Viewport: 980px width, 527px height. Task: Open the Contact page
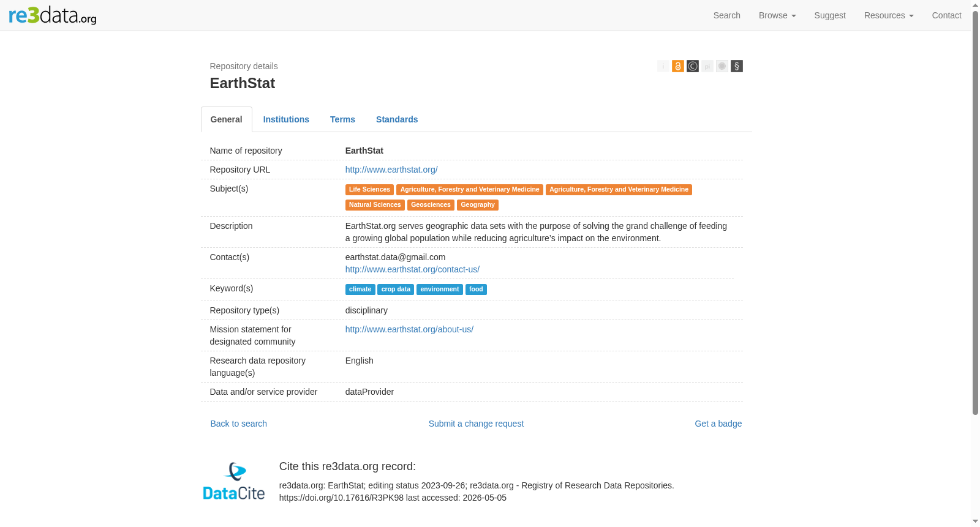coord(947,15)
